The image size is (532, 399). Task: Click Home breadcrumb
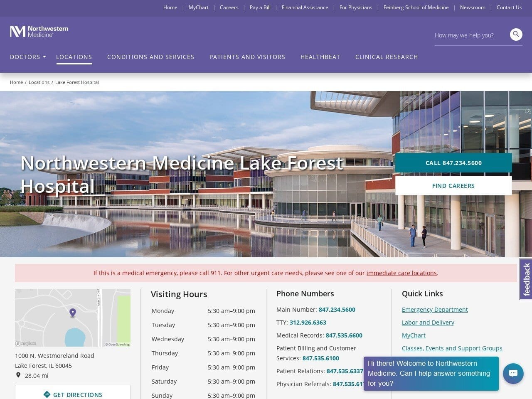coord(16,82)
